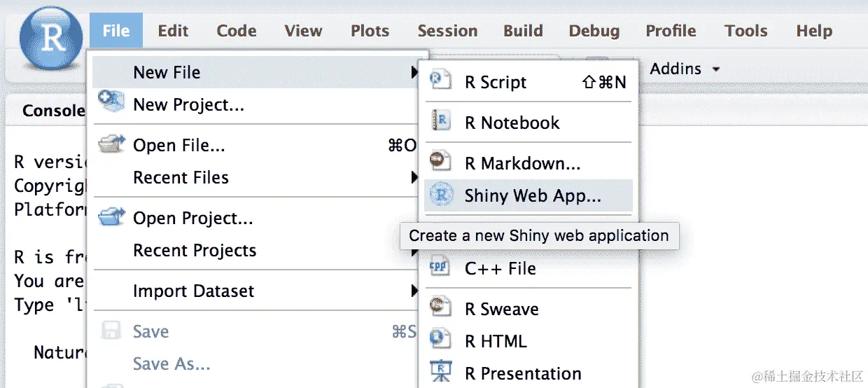Expand the New File submenu arrow

(x=415, y=72)
